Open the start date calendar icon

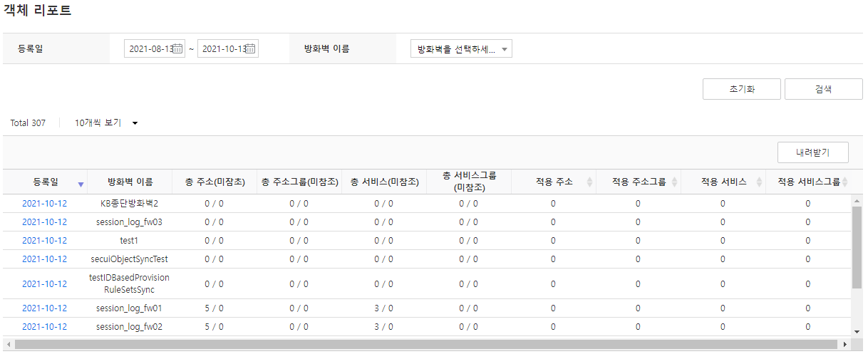click(178, 49)
